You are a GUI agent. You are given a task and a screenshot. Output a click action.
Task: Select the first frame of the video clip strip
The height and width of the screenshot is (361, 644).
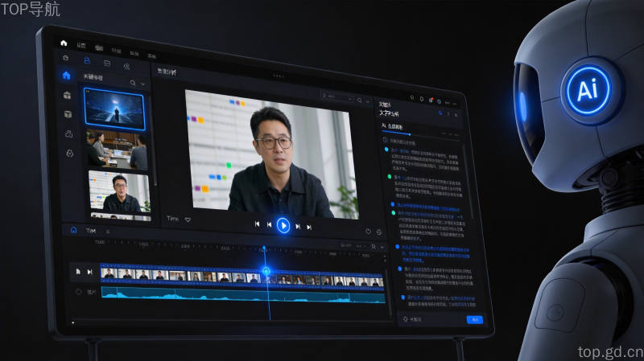pos(109,273)
